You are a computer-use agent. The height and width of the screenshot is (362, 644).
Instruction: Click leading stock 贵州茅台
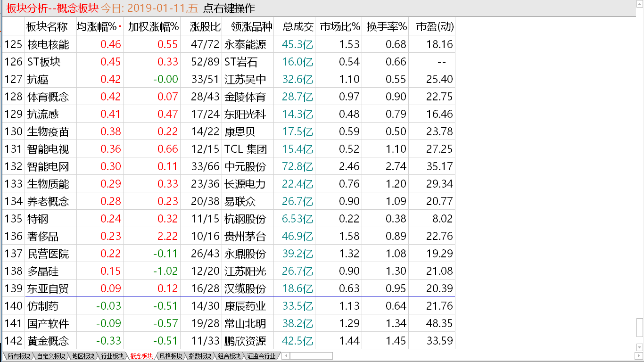point(245,236)
